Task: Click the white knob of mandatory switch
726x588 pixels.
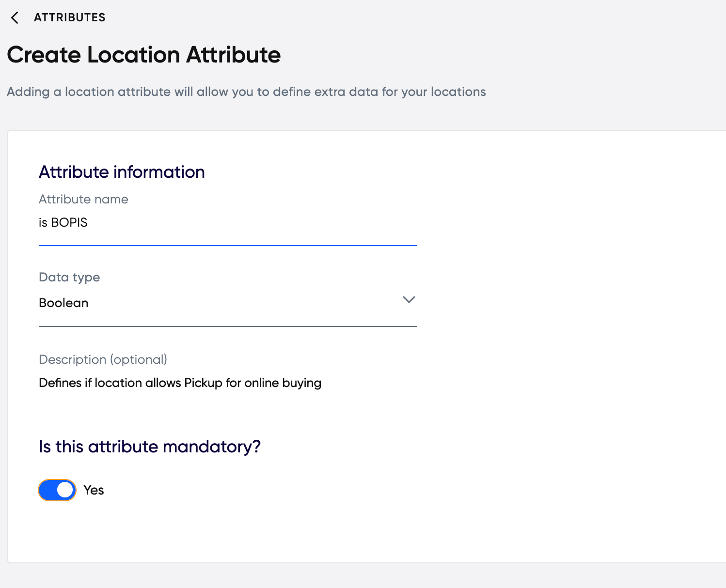Action: (x=65, y=490)
